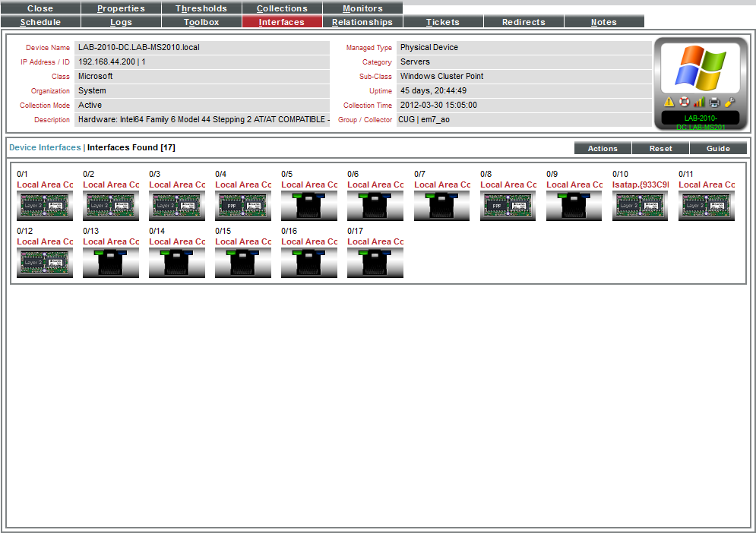Screen dimensions: 756x533
Task: Open the Logs tab
Action: [121, 22]
